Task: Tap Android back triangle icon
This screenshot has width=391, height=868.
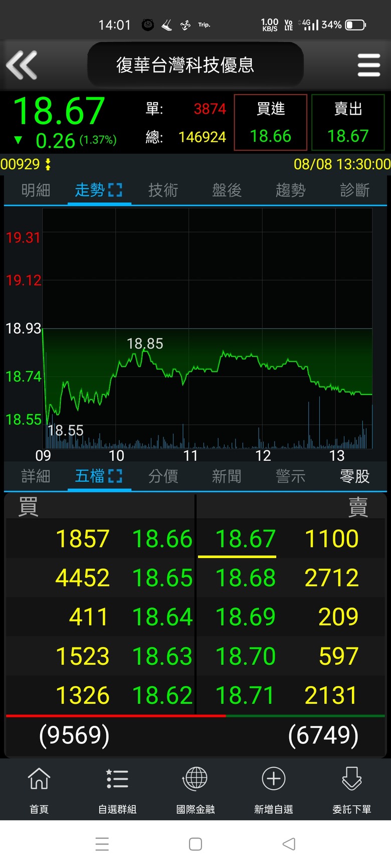Action: pos(289,844)
